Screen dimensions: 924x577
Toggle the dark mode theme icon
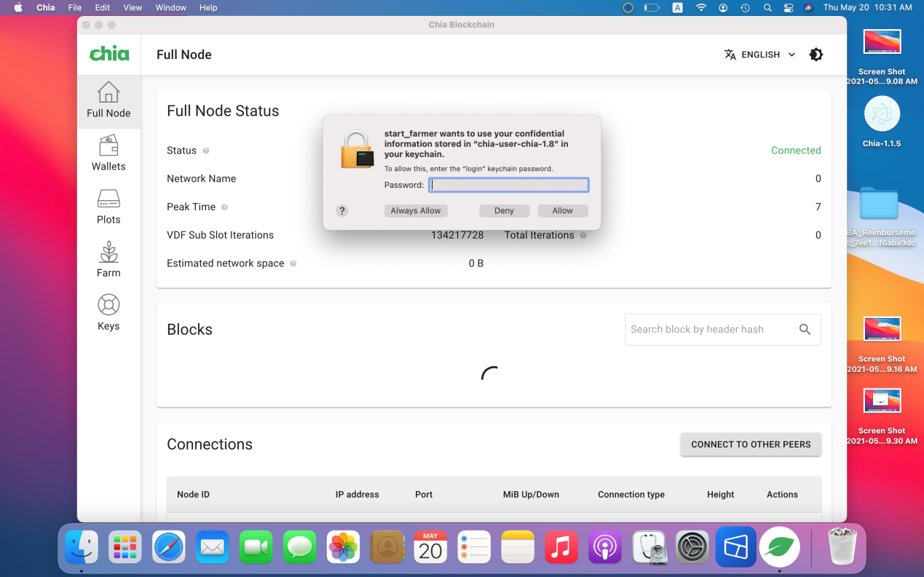click(x=816, y=55)
